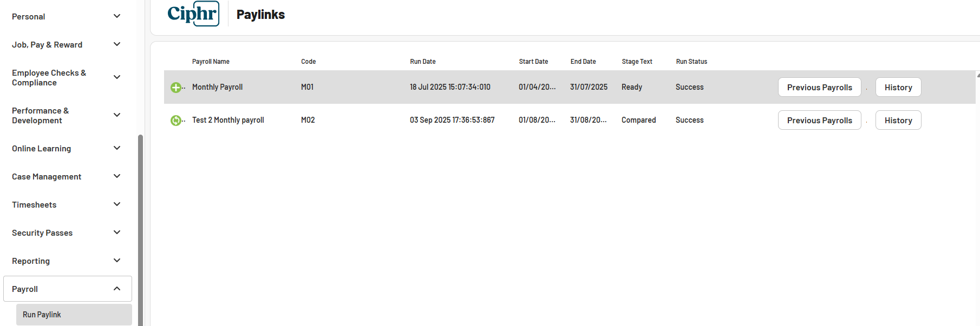Screen dimensions: 980x326
Task: Click the Code column header
Action: (309, 62)
